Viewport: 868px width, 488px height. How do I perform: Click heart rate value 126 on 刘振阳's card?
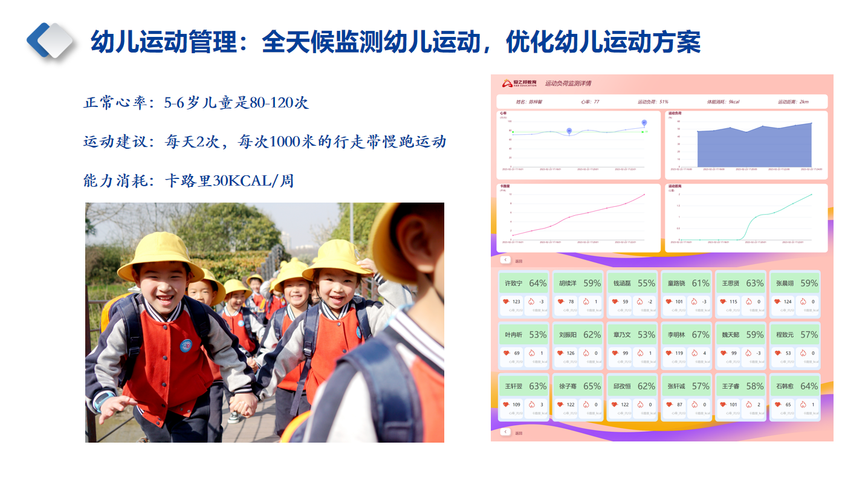pos(571,353)
